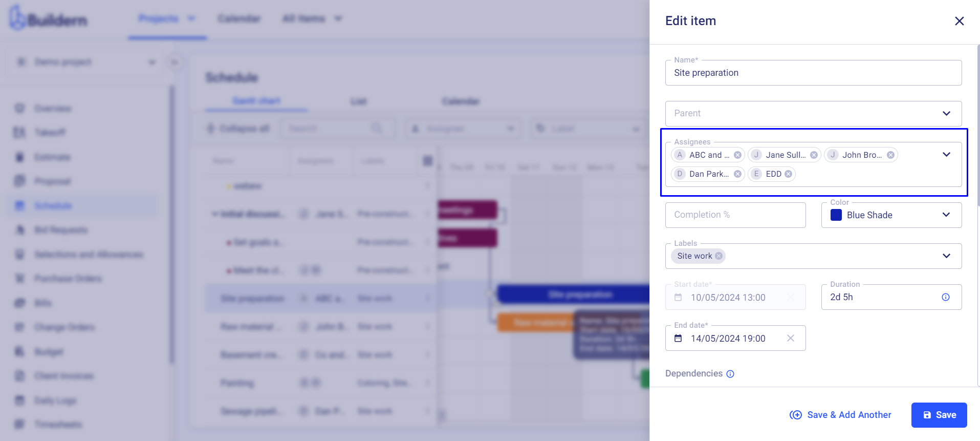Switch to the List tab
The height and width of the screenshot is (441, 980).
(x=359, y=101)
